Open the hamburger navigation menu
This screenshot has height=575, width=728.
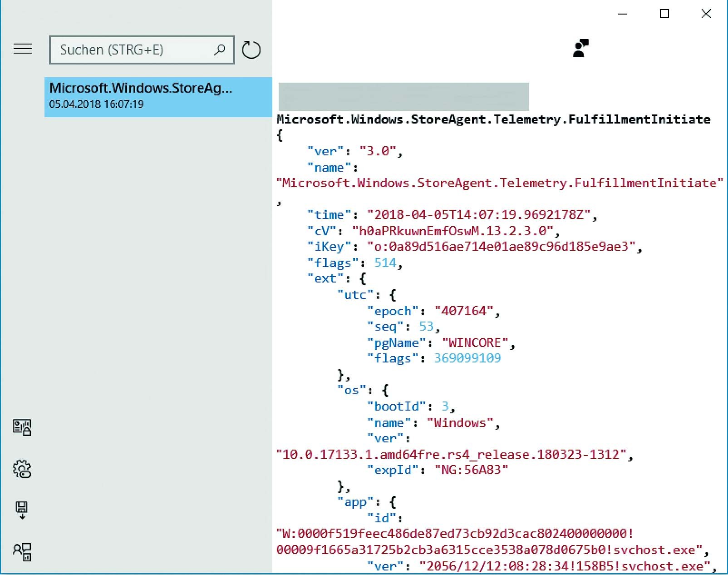coord(23,49)
